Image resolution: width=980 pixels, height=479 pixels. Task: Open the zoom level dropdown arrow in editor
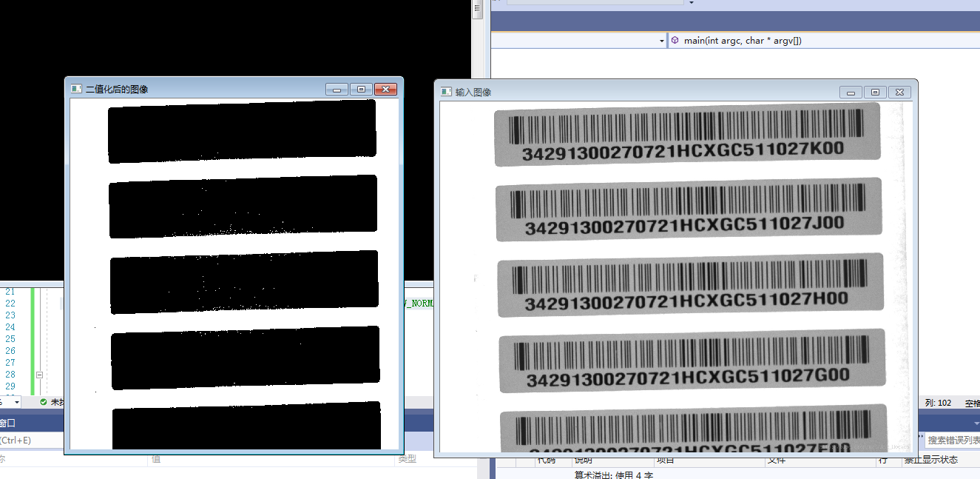click(16, 402)
